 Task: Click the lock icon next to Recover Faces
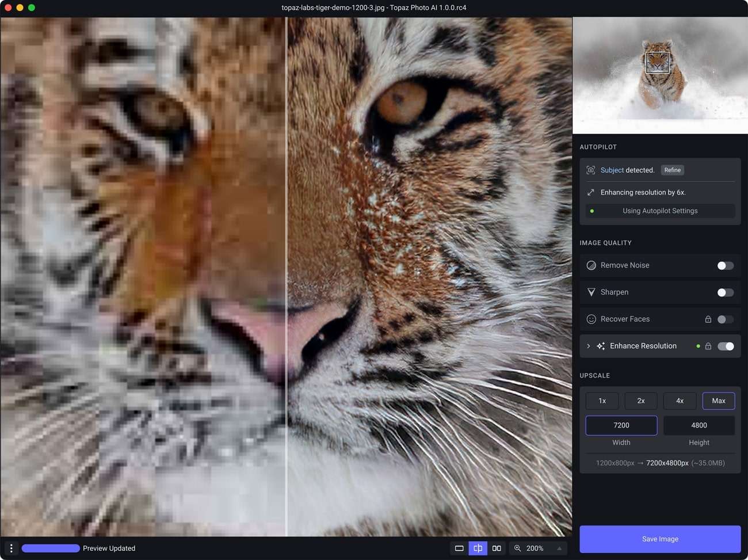point(708,319)
